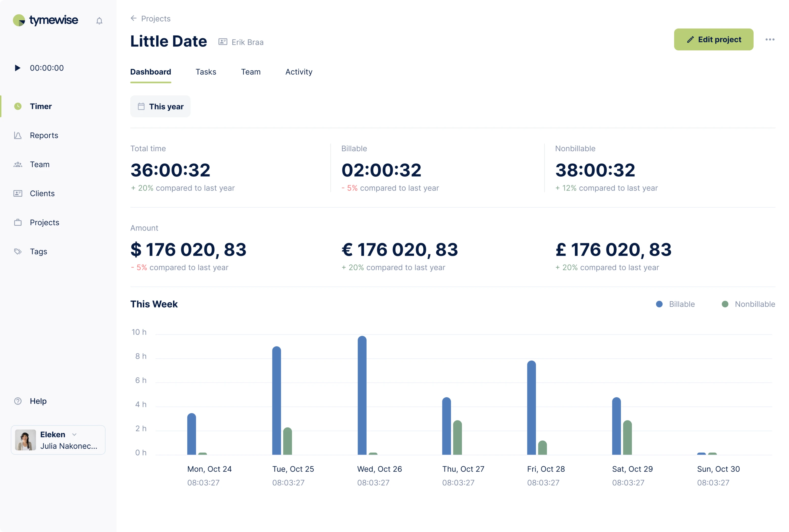Open Projects briefcase icon in sidebar
The width and height of the screenshot is (789, 532).
coord(18,223)
